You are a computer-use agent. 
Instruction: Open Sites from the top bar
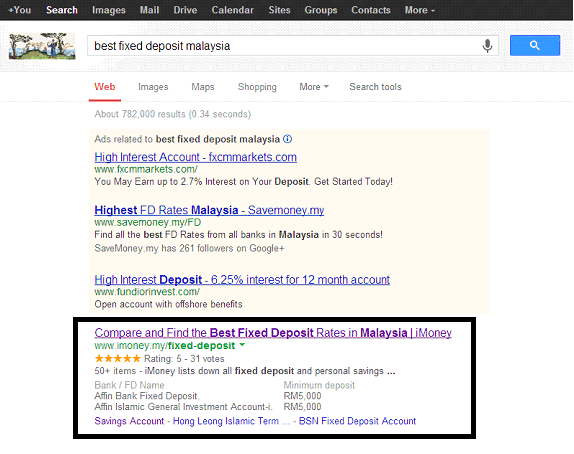point(279,10)
